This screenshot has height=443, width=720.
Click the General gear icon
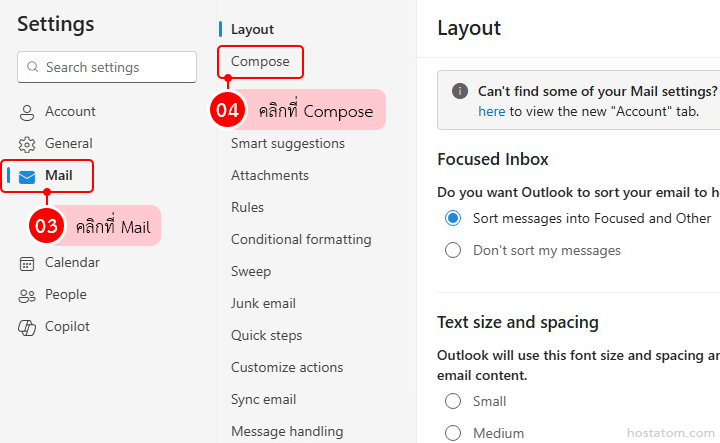click(27, 145)
